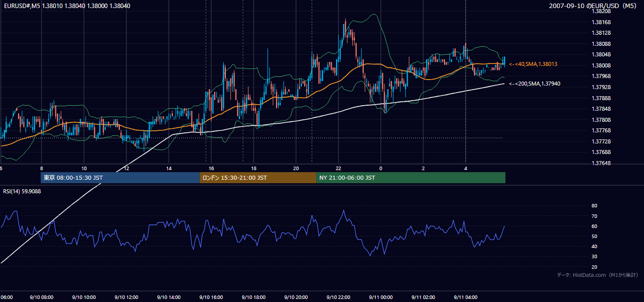Click the 9/10 16:00 date label
Image resolution: width=644 pixels, height=302 pixels.
tap(211, 297)
